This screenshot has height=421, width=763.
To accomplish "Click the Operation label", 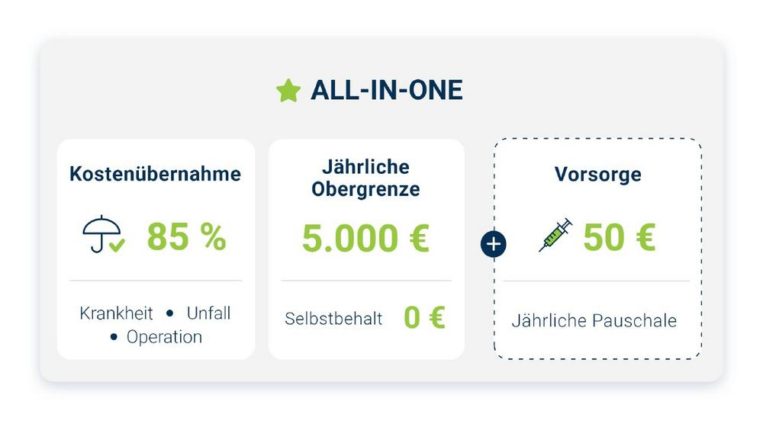I will (164, 337).
